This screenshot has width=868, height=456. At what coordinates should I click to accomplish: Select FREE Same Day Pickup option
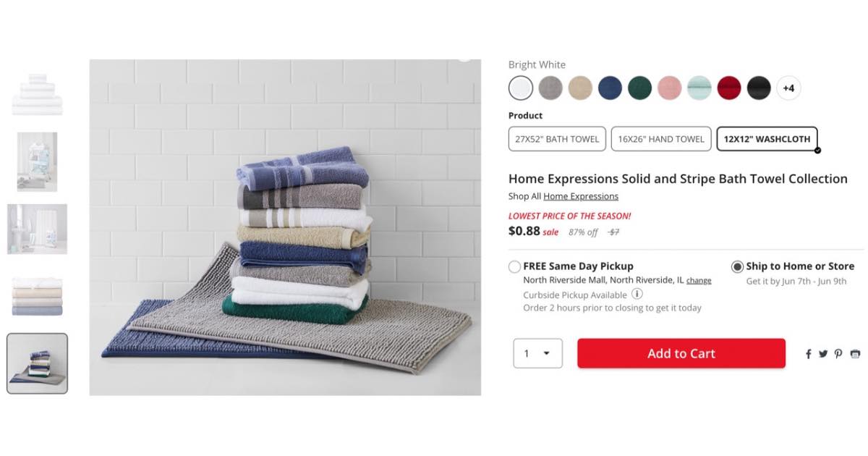tap(515, 266)
